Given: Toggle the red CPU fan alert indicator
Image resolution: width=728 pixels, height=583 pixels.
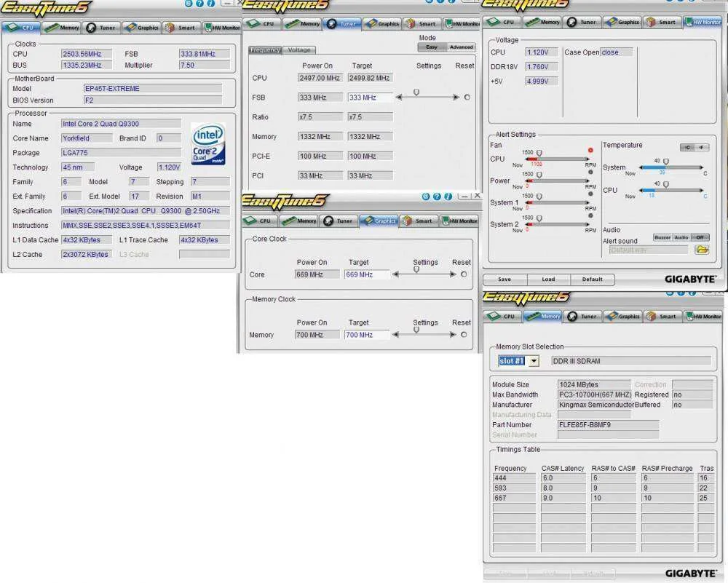Looking at the screenshot, I should pyautogui.click(x=590, y=150).
